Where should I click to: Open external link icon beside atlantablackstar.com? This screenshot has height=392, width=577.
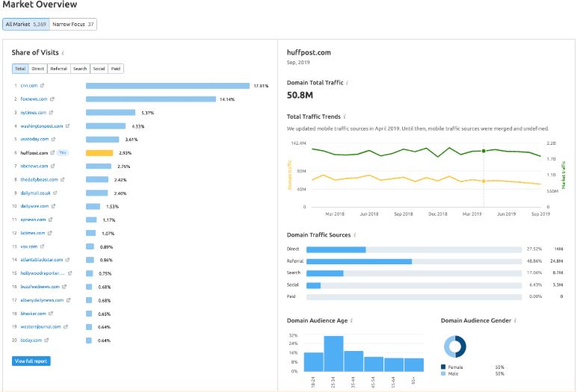67,260
